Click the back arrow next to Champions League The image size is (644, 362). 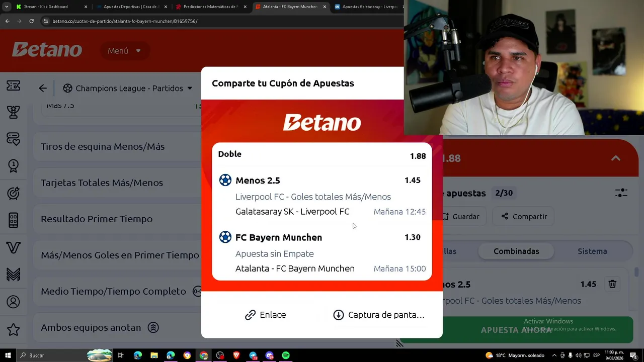tap(43, 88)
